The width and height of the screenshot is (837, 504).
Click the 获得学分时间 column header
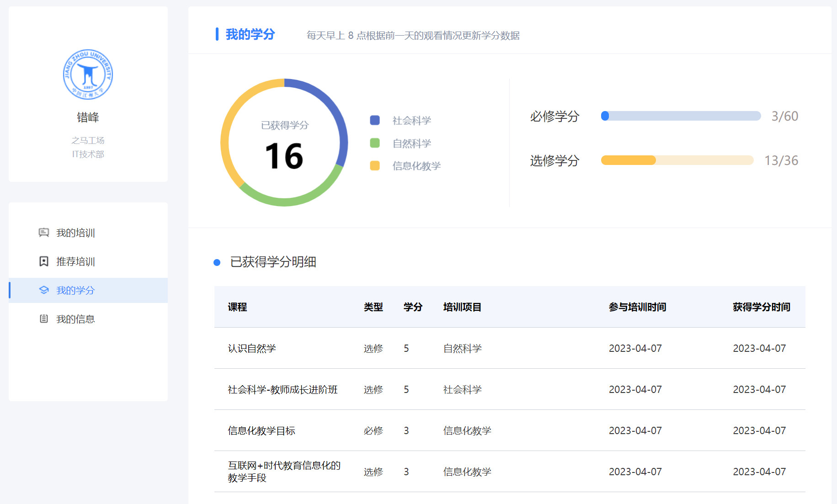pyautogui.click(x=762, y=307)
